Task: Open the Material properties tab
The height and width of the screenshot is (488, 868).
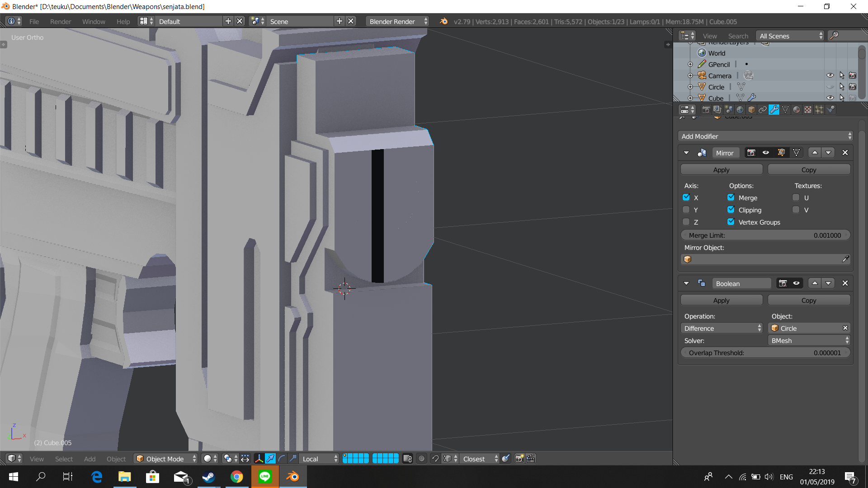Action: click(x=796, y=109)
